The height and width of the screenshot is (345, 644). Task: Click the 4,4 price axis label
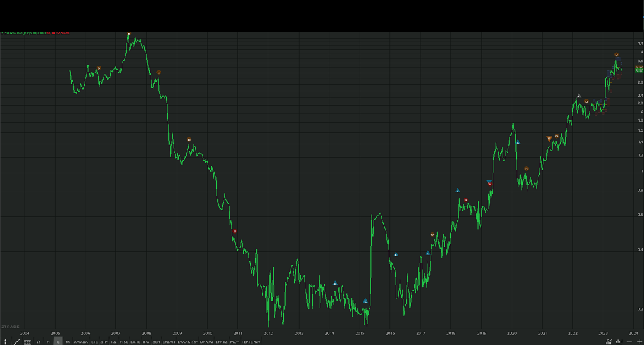(x=640, y=43)
